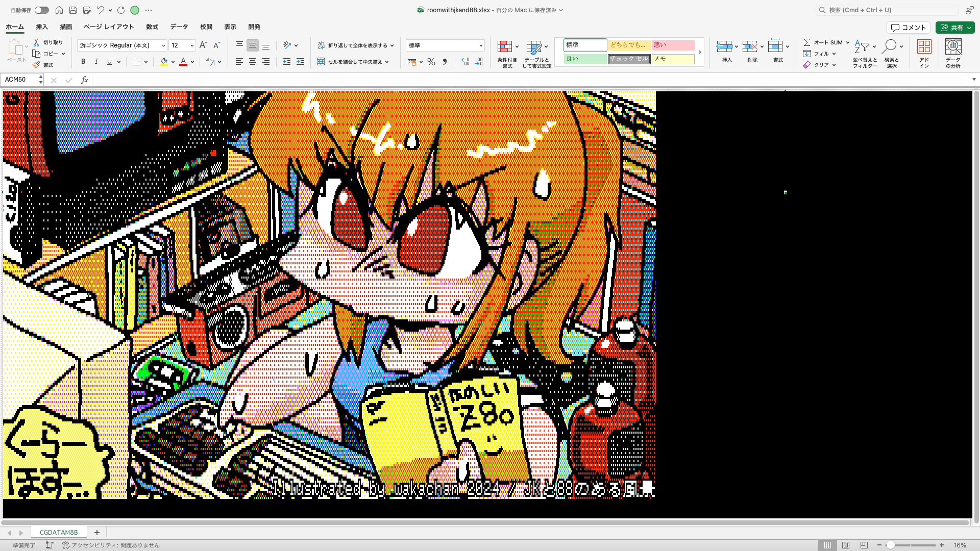This screenshot has width=980, height=551.
Task: Click Analyze Data icon
Action: 953,46
